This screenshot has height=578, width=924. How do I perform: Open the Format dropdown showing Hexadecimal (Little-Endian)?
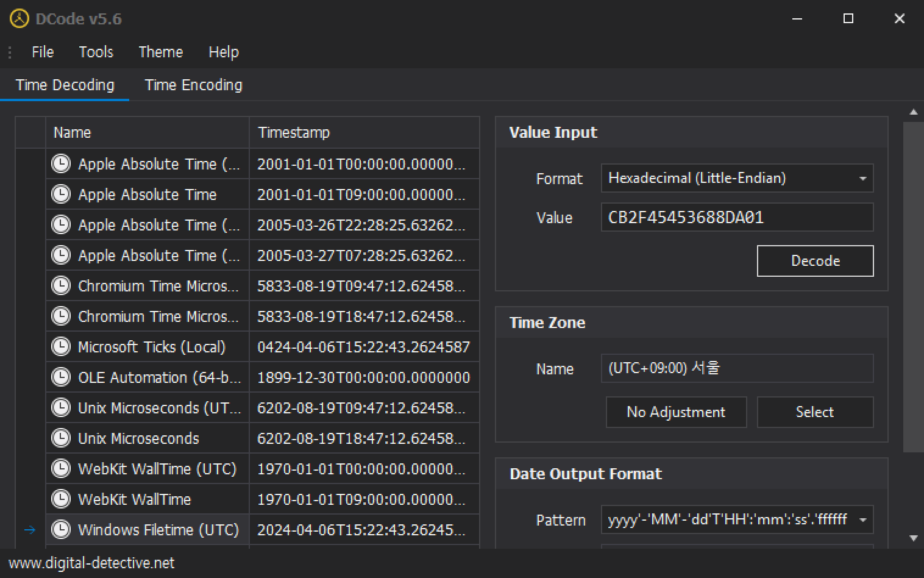point(737,178)
